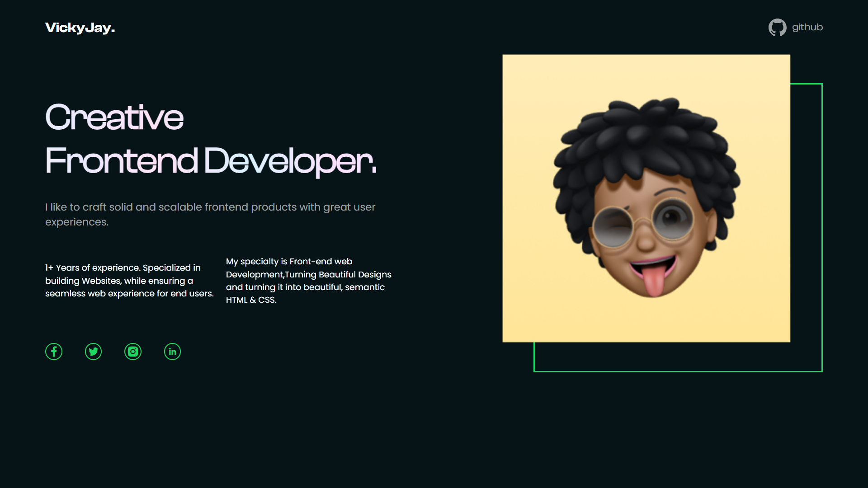Click the green frame's right edge
The width and height of the screenshot is (868, 488).
pyautogui.click(x=821, y=226)
